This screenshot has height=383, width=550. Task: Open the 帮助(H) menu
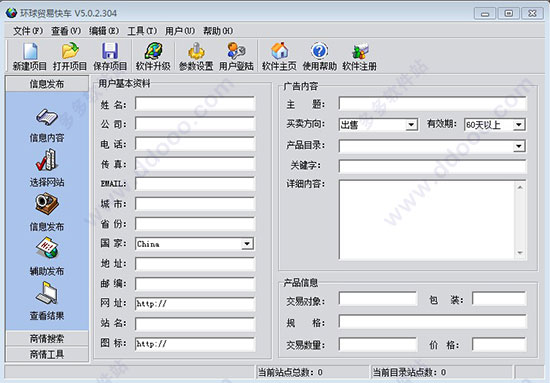click(218, 31)
